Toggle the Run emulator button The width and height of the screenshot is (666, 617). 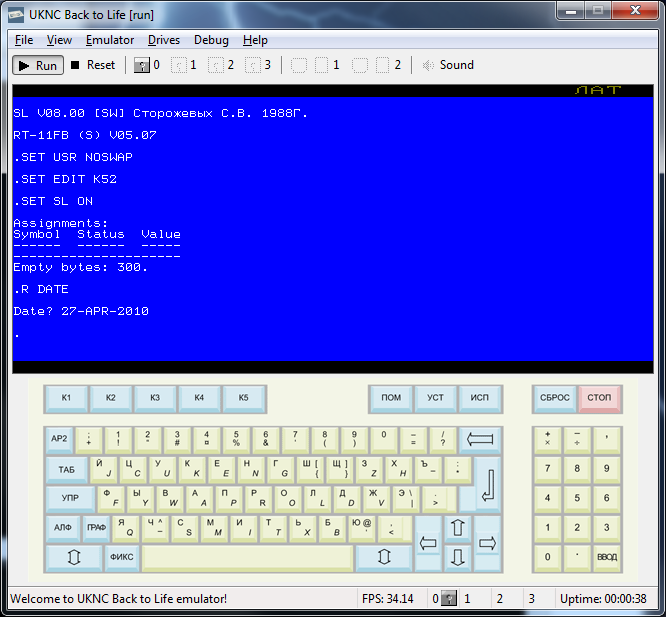(x=38, y=65)
